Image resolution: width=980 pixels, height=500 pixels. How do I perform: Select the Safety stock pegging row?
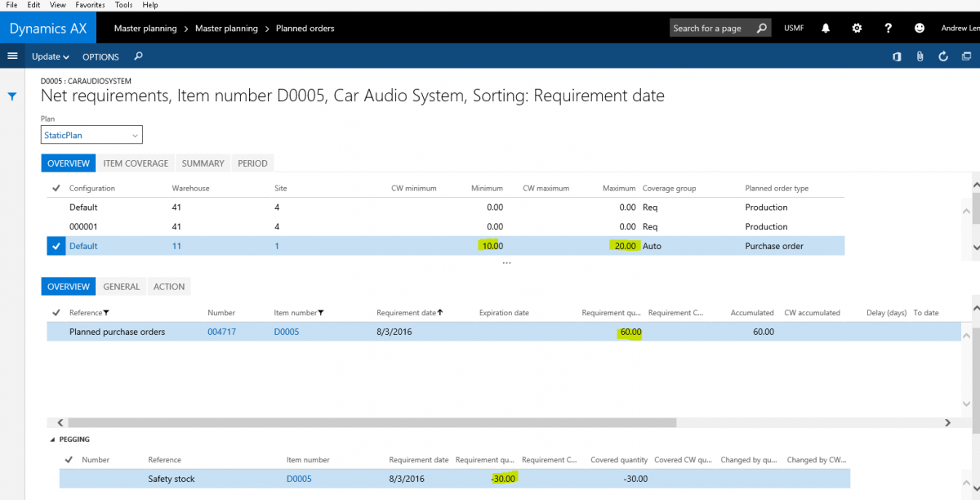[x=455, y=479]
